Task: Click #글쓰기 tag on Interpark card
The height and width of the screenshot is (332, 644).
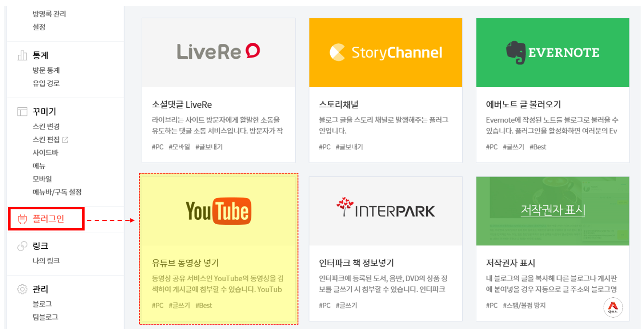Action: 347,306
